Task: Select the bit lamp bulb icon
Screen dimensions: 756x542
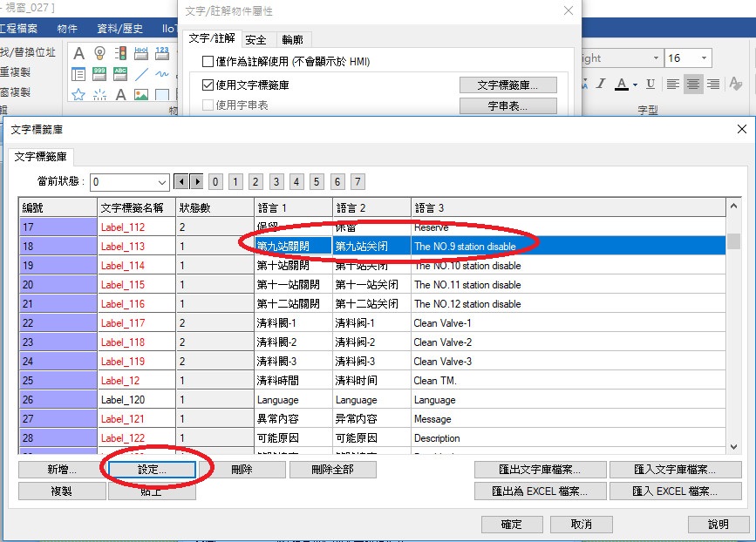Action: tap(99, 53)
